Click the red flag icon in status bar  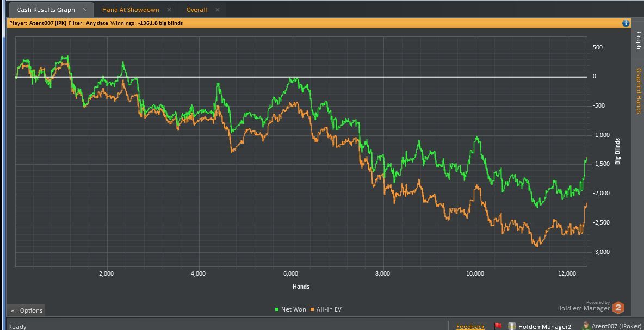pos(498,326)
